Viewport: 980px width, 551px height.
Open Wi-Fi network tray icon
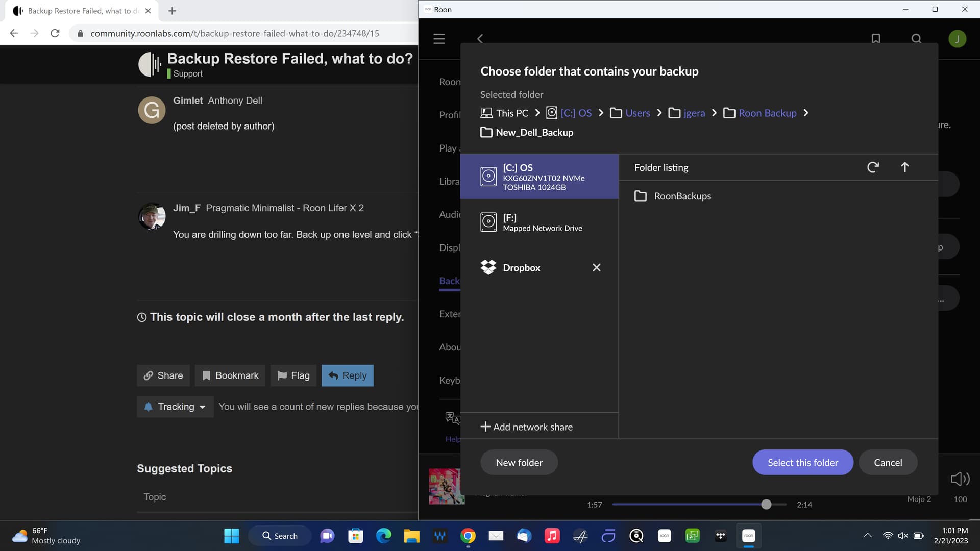pyautogui.click(x=888, y=536)
